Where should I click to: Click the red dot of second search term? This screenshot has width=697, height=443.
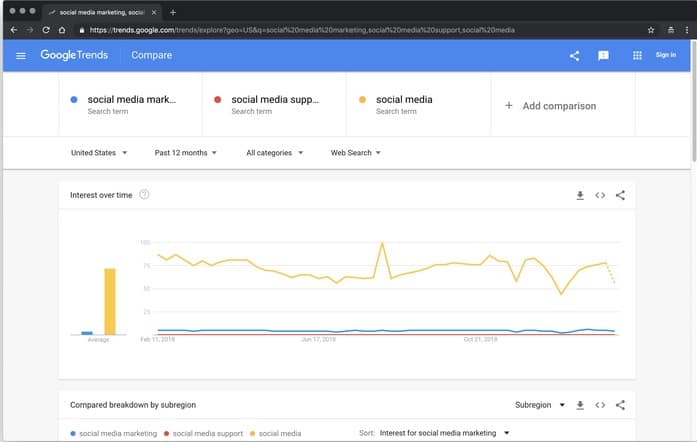coord(217,100)
